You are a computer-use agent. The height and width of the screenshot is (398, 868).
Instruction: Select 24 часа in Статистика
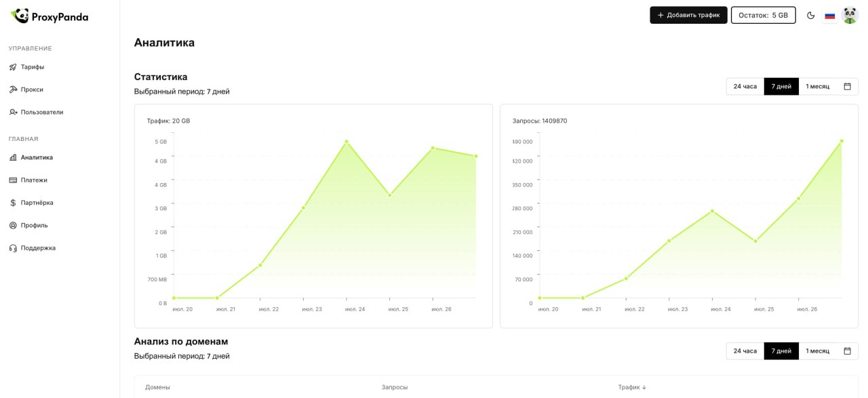(745, 86)
